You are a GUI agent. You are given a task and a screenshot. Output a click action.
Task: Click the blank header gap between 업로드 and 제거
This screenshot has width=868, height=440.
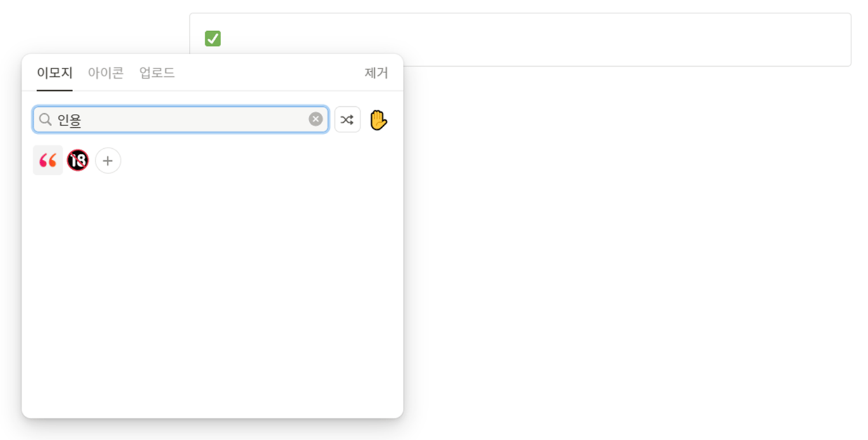tap(267, 73)
